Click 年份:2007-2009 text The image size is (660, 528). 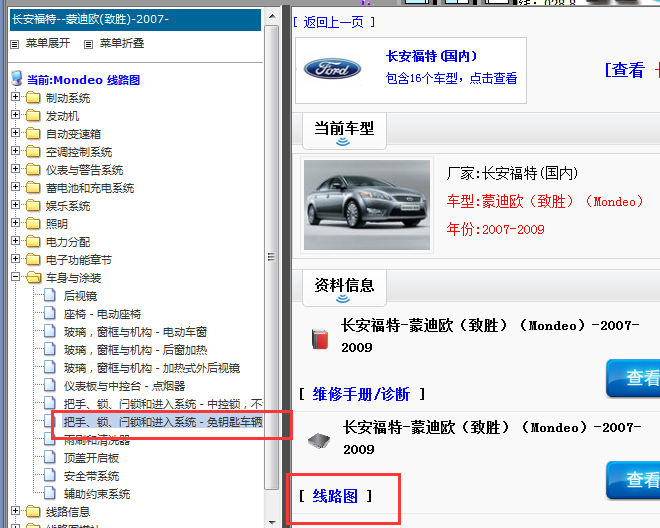tap(495, 229)
